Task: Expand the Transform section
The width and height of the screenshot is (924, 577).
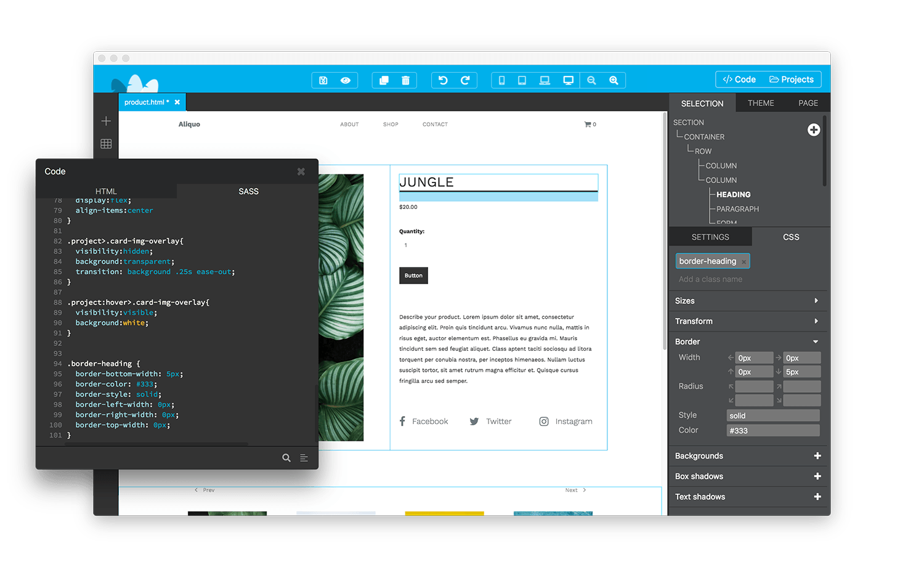Action: 747,321
